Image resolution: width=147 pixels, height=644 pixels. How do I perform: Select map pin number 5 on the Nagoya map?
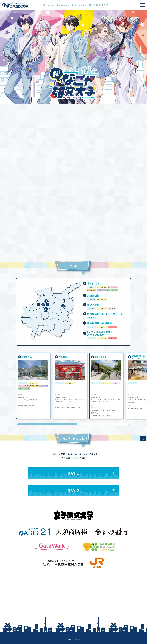point(63,306)
